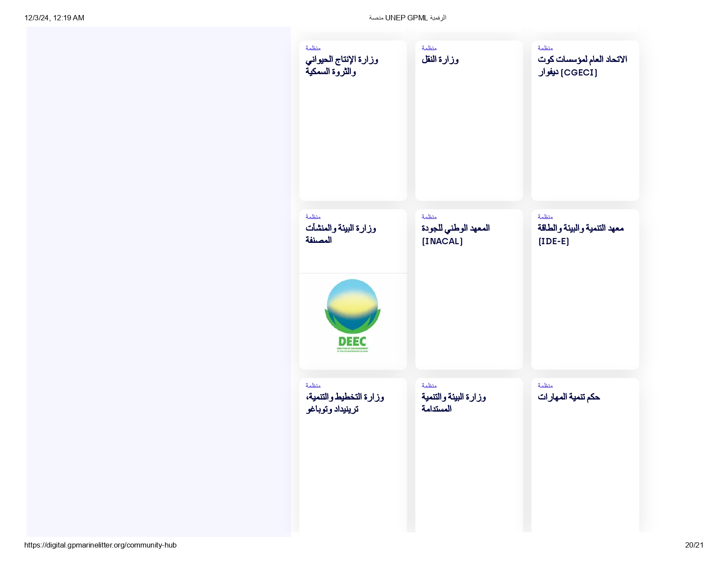Click منظمة tag on the CGECI card
The height and width of the screenshot is (563, 728).
tap(545, 48)
